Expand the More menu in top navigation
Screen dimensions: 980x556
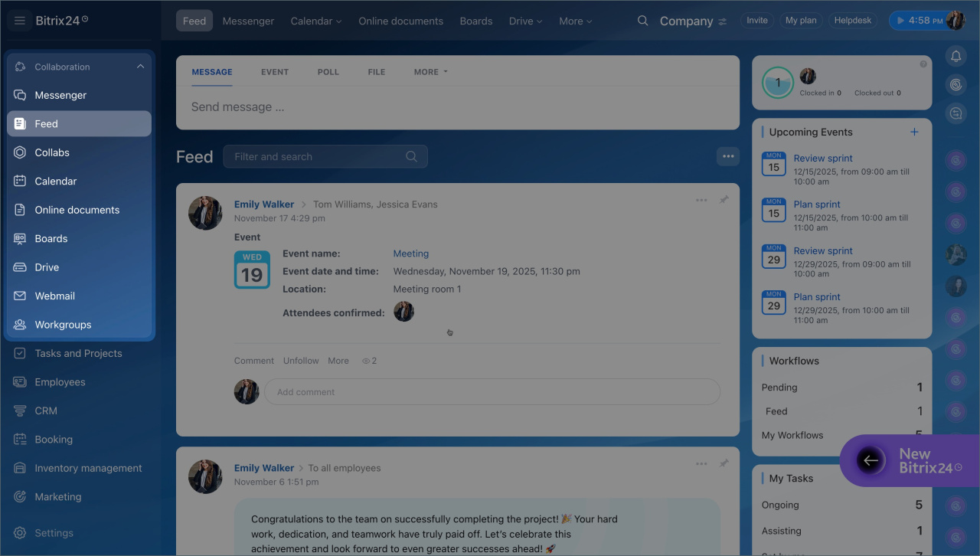pos(575,21)
